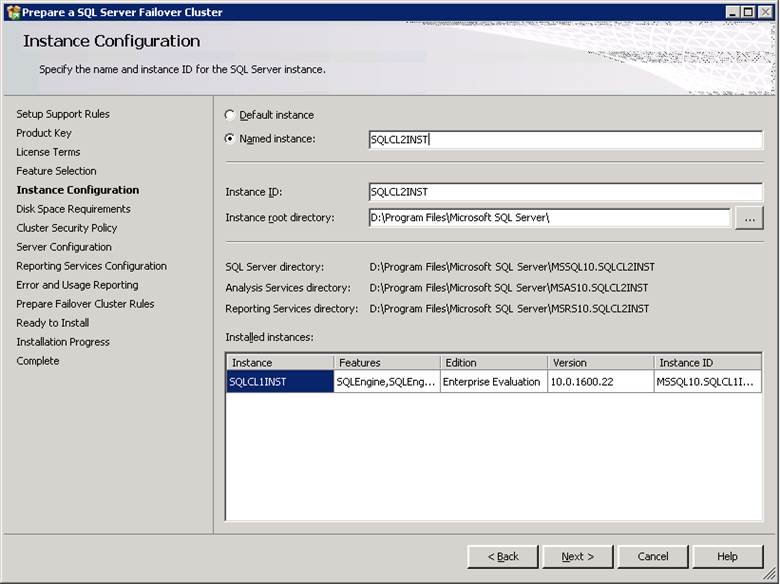The image size is (780, 584).
Task: Select the Setup Support Rules step
Action: (63, 114)
